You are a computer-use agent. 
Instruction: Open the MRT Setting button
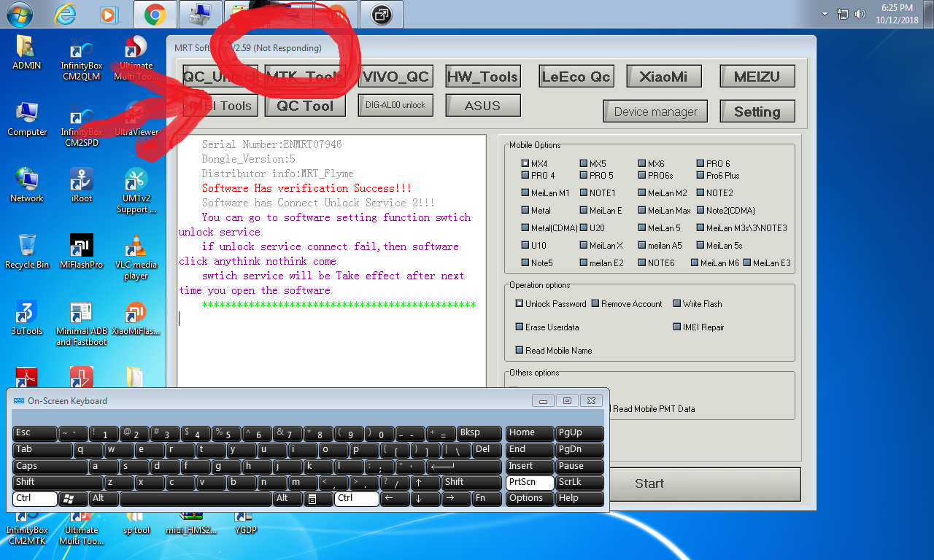757,112
